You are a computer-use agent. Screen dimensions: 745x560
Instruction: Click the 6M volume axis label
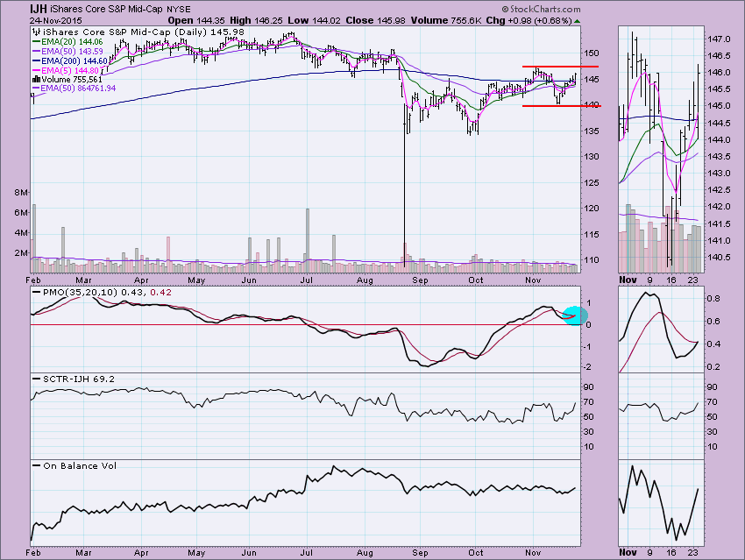(20, 213)
